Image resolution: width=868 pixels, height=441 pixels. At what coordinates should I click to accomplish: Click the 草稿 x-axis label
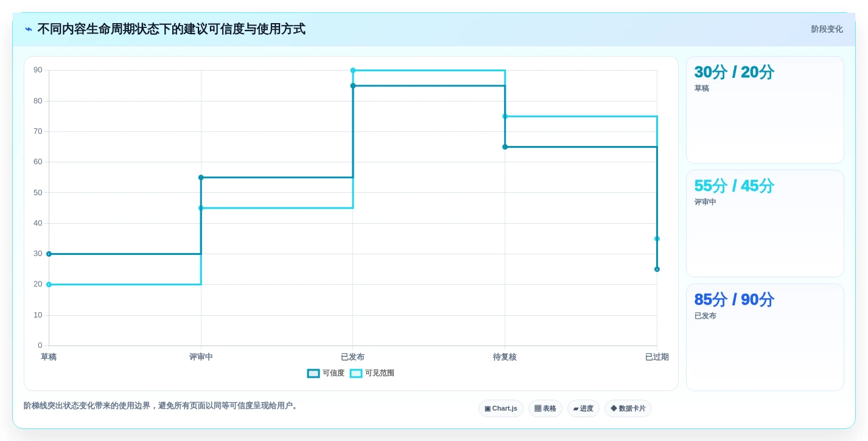(x=49, y=357)
